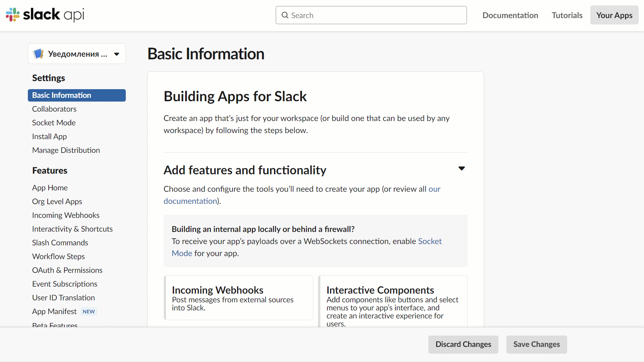
Task: Open Tutorials in the top navigation
Action: coord(567,15)
